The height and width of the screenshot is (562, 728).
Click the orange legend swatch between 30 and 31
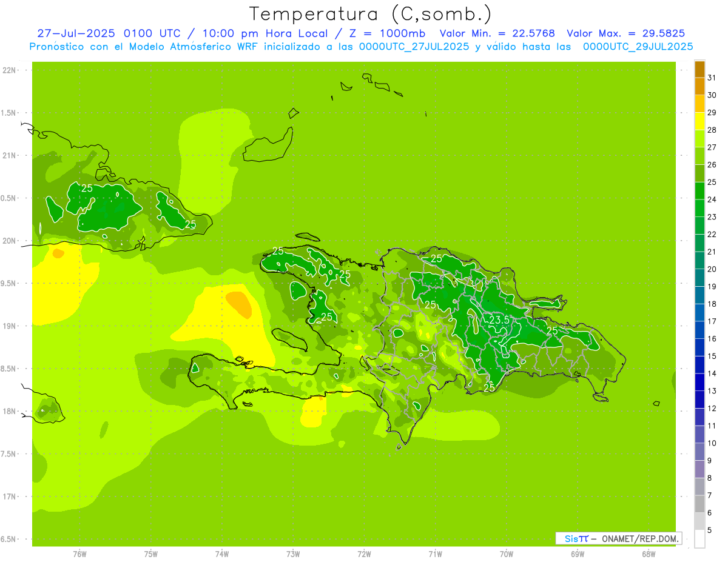click(699, 86)
